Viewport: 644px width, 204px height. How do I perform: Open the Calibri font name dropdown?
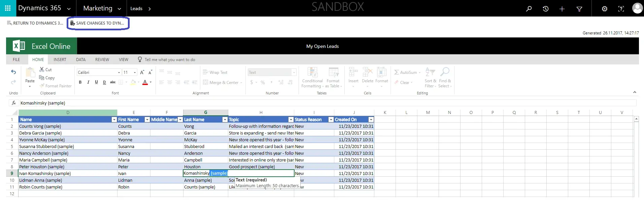click(119, 72)
